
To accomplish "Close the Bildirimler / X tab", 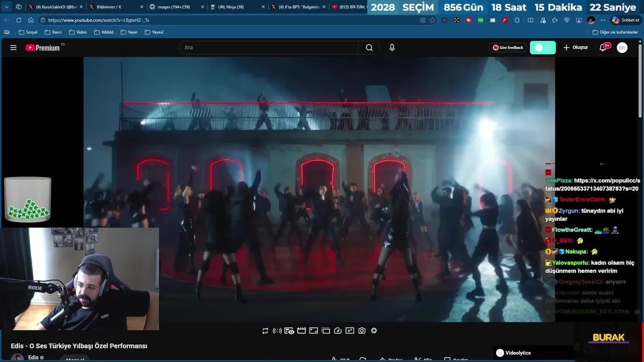I will [x=142, y=7].
